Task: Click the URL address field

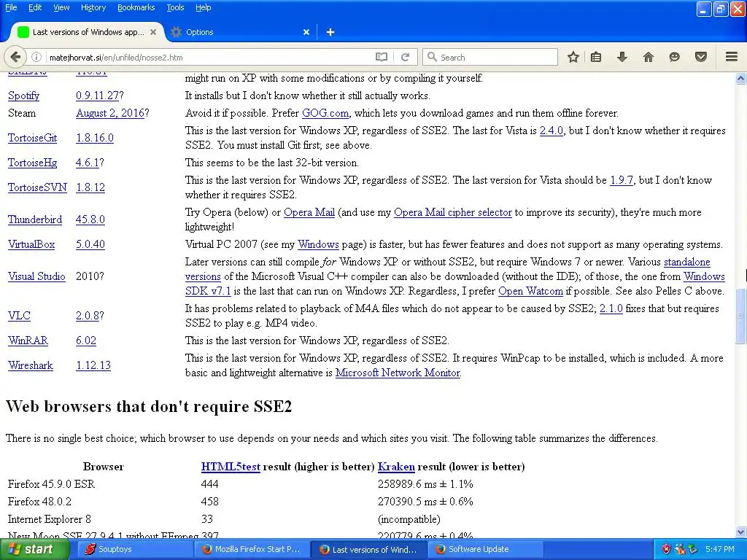Action: coord(209,57)
